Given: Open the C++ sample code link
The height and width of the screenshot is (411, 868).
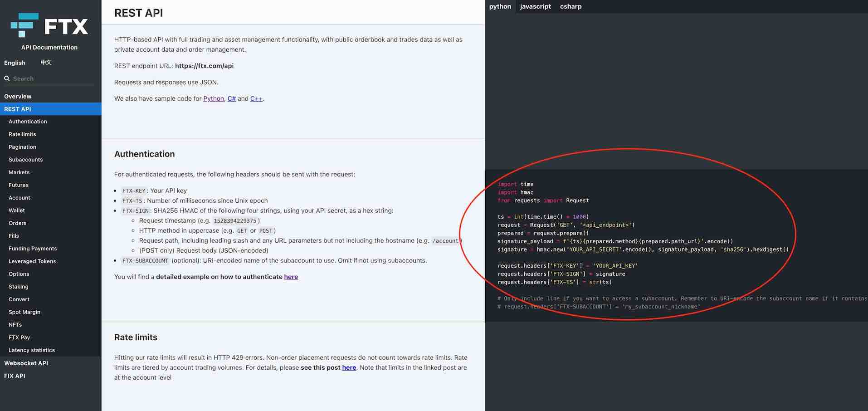Looking at the screenshot, I should (256, 98).
